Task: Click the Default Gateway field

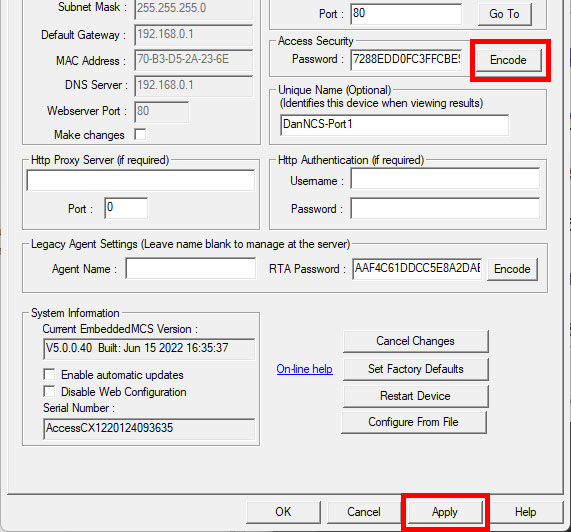Action: coord(194,35)
